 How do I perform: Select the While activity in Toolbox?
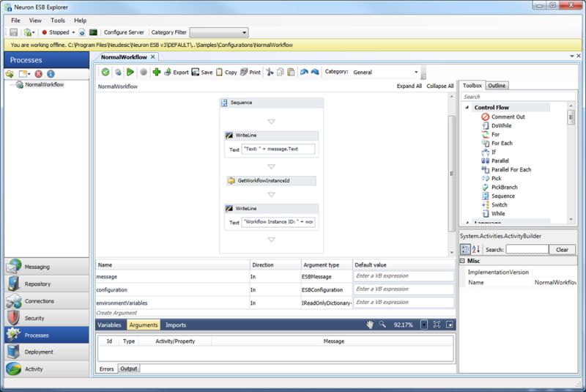coord(493,213)
